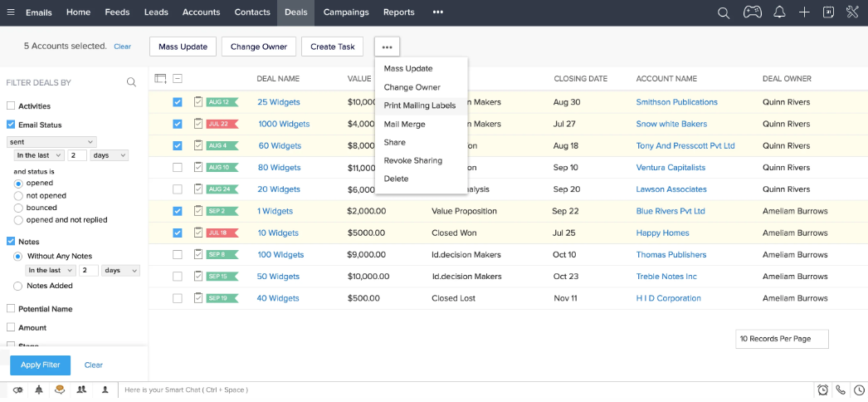Open the alarm clock reminders icon

pos(822,390)
